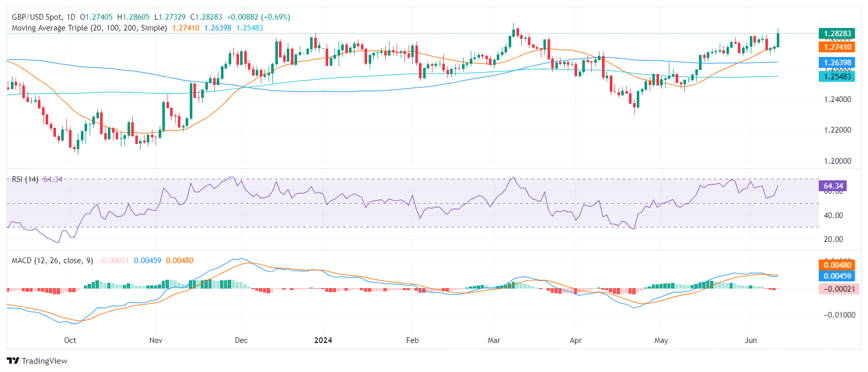
Task: Select the MACD (12, 26, close, 9) legend
Action: [52, 261]
